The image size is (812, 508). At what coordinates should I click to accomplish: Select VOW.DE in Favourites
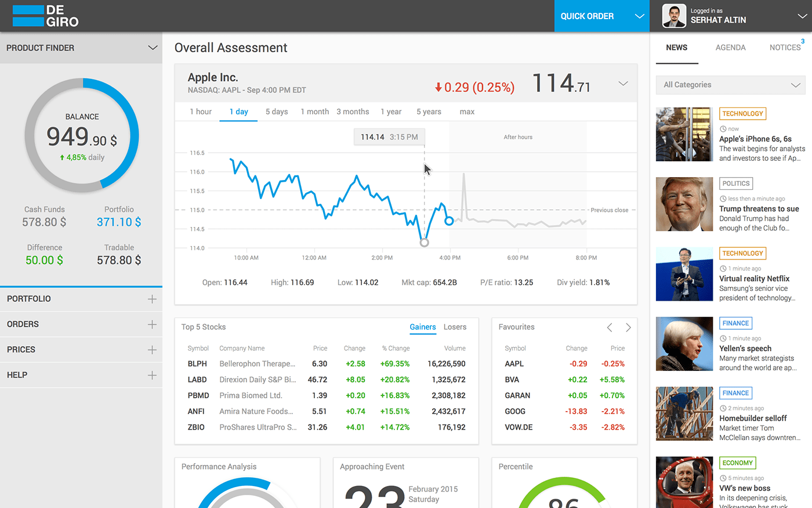click(x=519, y=427)
